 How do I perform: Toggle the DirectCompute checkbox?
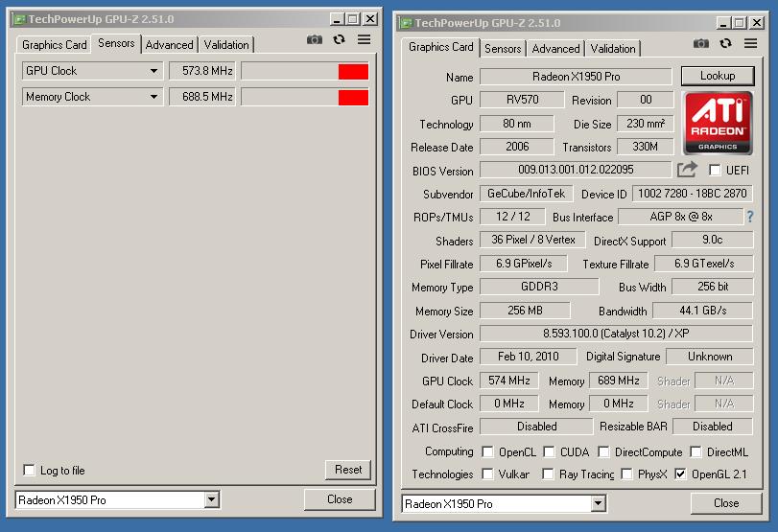point(603,451)
